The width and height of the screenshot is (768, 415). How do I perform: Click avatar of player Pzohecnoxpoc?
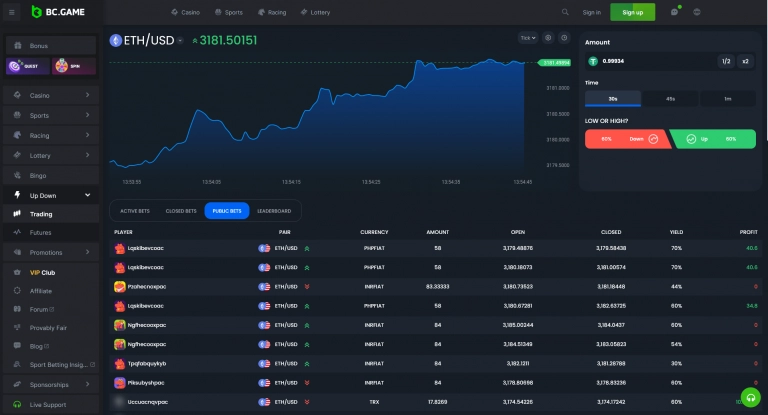(x=120, y=287)
